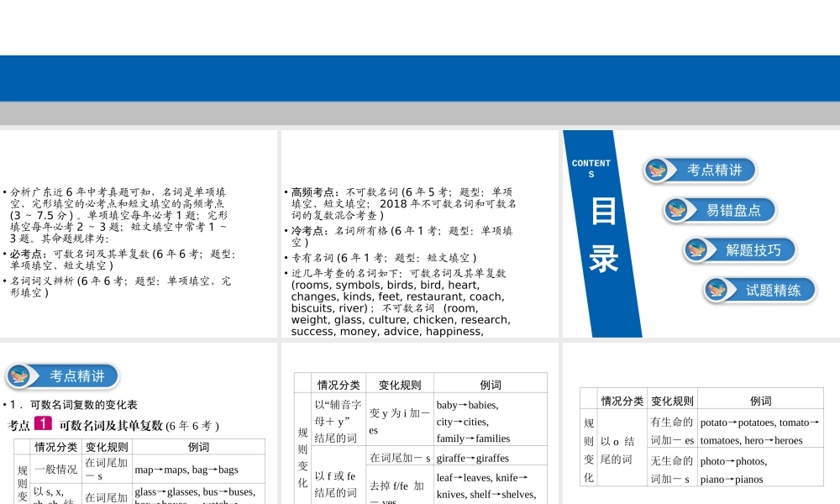Click the 试题精练 button
The height and width of the screenshot is (504, 840).
pyautogui.click(x=759, y=291)
